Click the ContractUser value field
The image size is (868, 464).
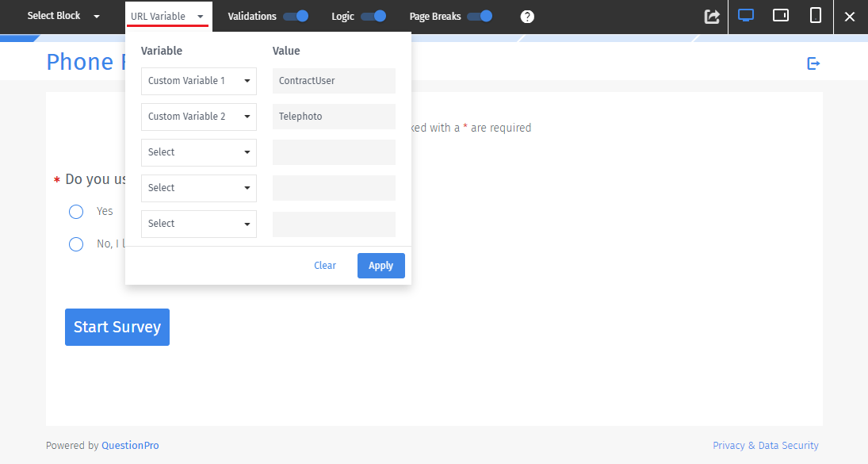(333, 80)
